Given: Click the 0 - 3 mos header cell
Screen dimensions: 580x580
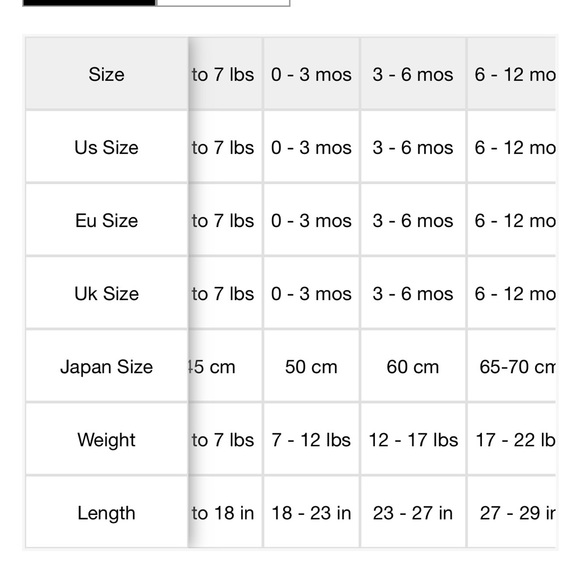Looking at the screenshot, I should click(x=311, y=74).
